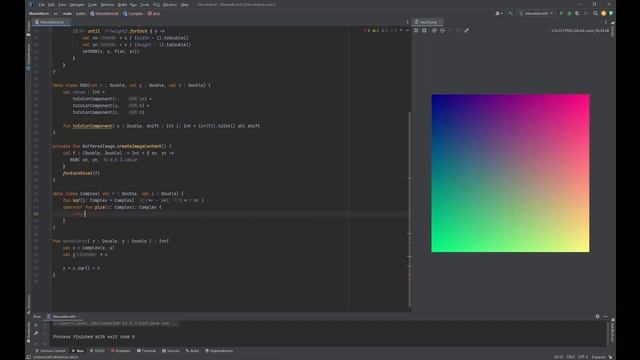Screen dimensions: 640x360
Task: Toggle chessboard transparency in image viewer
Action: (x=416, y=31)
